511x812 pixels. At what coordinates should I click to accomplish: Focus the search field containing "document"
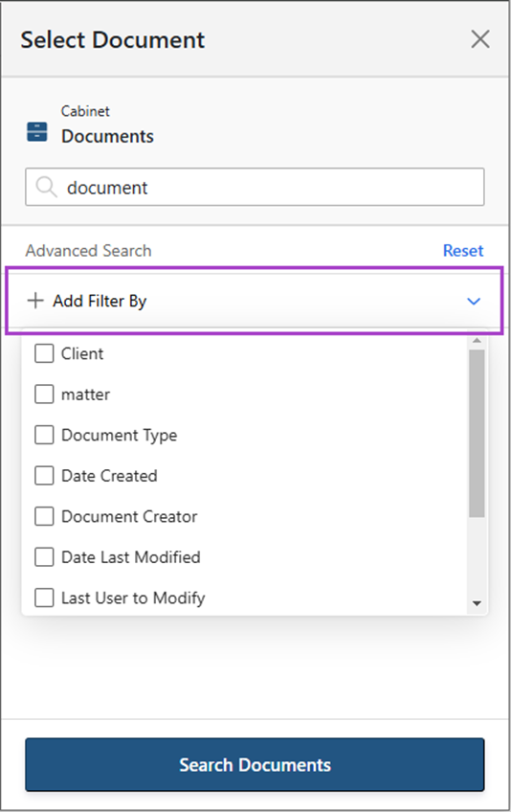click(x=255, y=187)
